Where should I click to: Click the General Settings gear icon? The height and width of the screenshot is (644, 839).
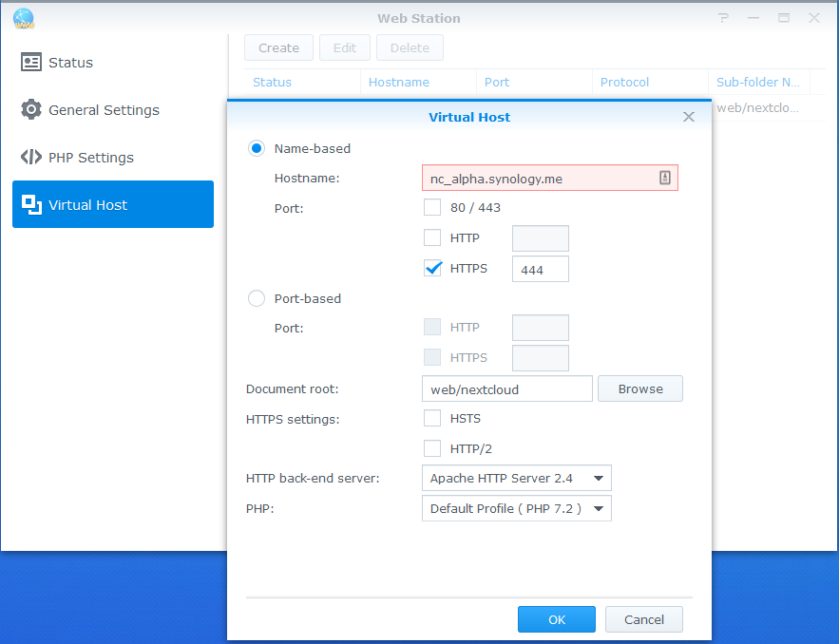[x=31, y=109]
